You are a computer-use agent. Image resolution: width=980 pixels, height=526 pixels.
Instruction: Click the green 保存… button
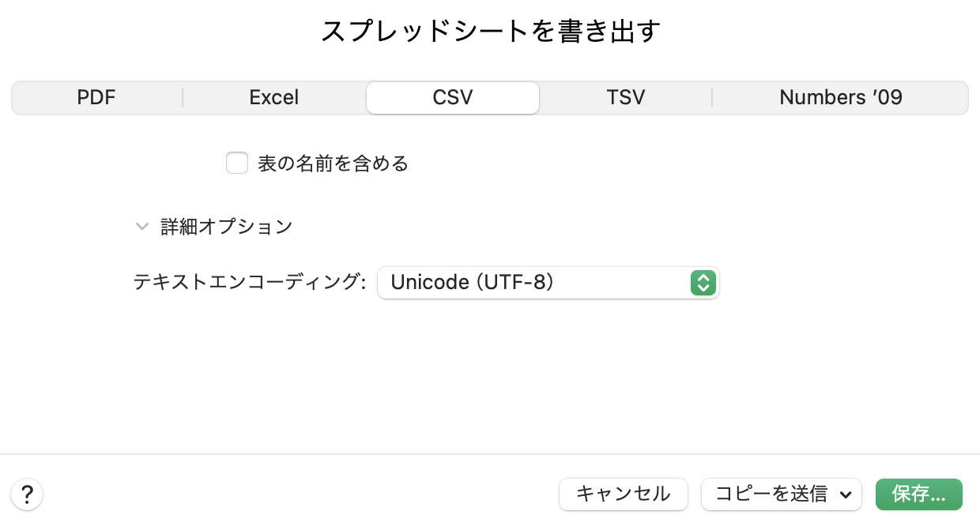coord(919,494)
